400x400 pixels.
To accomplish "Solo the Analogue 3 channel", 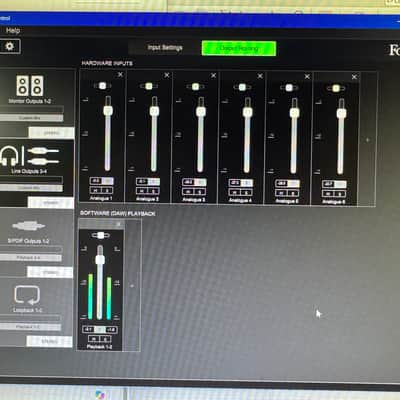I will [200, 192].
